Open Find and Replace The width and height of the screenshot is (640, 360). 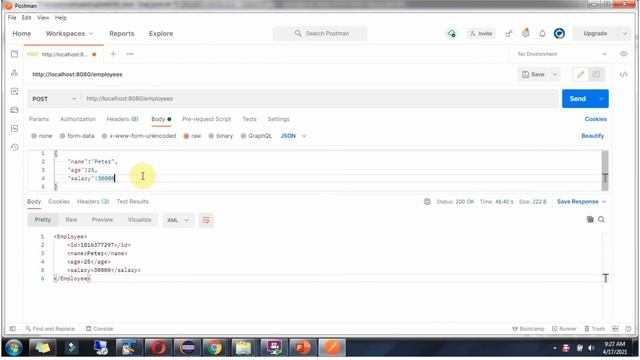click(50, 329)
